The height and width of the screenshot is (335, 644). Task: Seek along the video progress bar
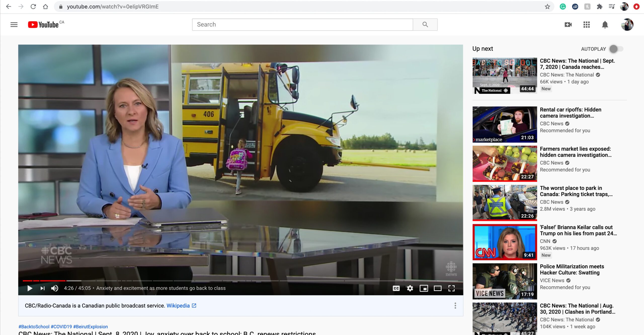(240, 281)
